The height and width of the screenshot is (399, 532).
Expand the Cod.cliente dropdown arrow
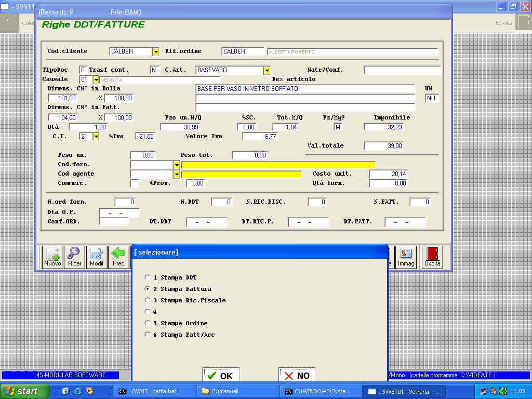click(156, 51)
